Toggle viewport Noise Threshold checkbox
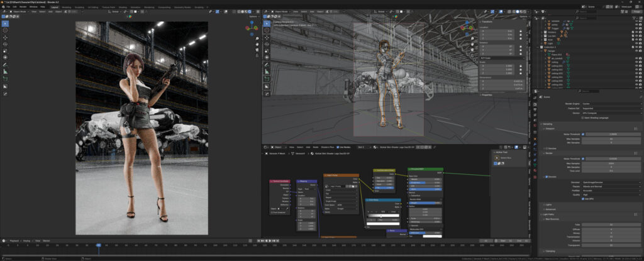 tap(583, 134)
